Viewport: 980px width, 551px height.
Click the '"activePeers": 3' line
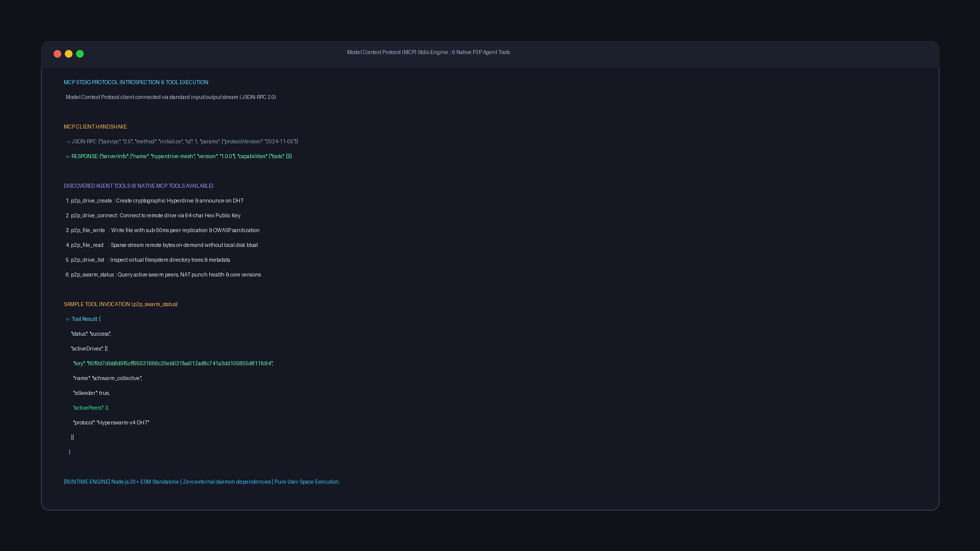coord(91,408)
